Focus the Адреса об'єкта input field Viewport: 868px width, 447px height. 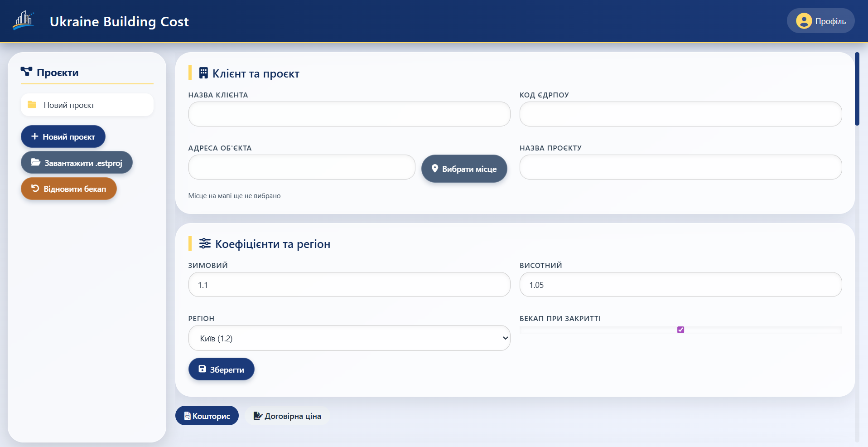click(x=302, y=167)
